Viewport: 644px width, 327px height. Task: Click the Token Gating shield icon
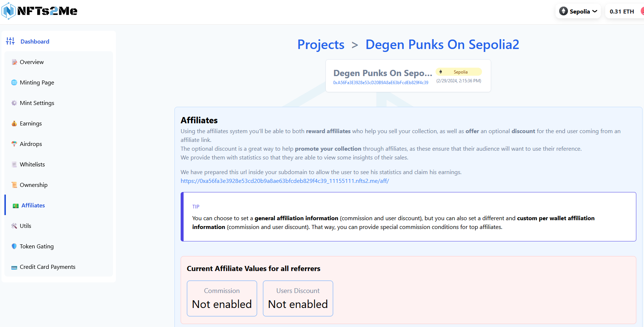tap(14, 247)
